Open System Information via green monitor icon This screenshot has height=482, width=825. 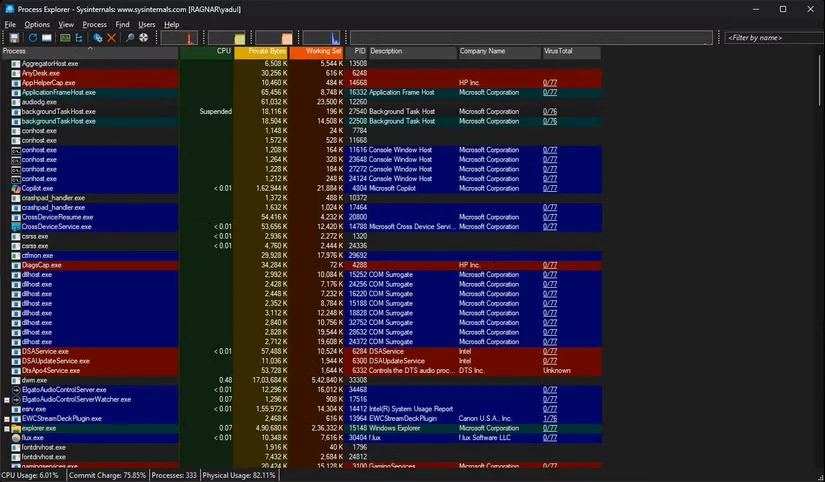65,38
